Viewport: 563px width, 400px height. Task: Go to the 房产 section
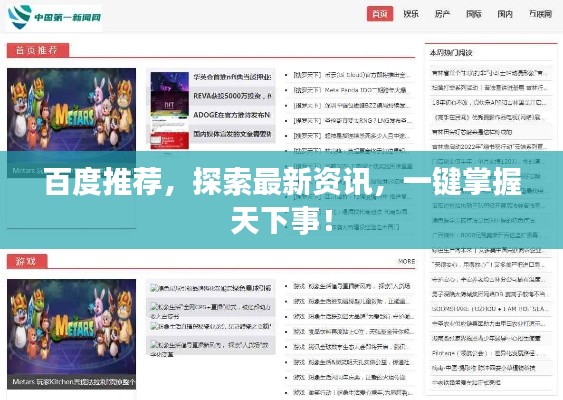tap(442, 14)
